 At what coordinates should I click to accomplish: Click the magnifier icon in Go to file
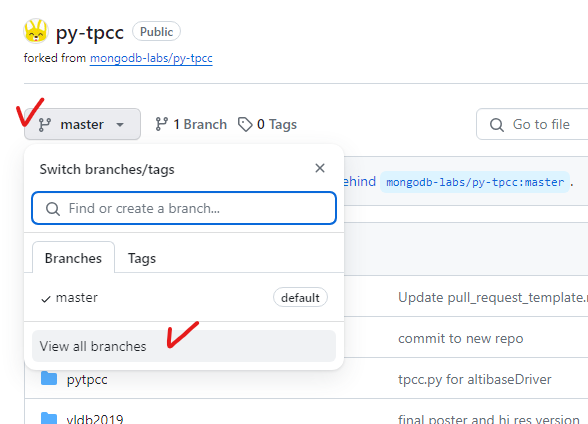[497, 125]
